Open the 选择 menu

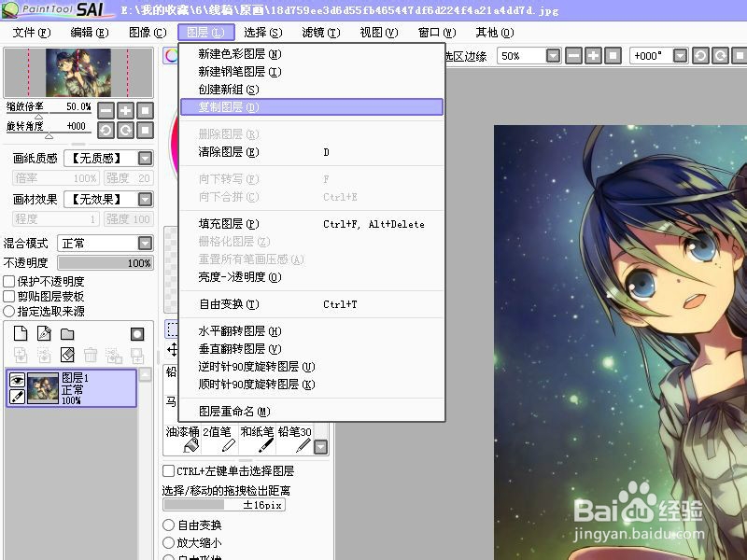point(263,33)
